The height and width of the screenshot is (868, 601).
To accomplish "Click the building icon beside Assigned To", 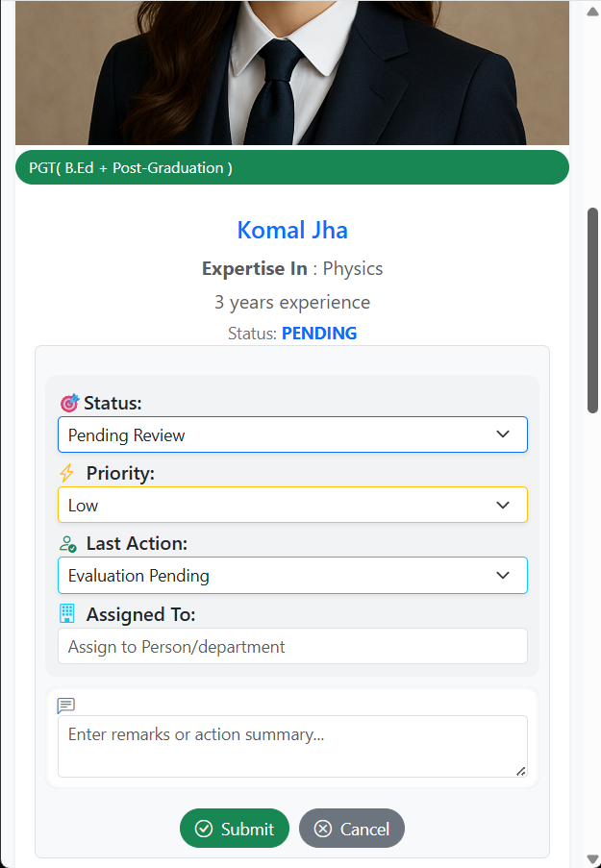I will point(66,613).
